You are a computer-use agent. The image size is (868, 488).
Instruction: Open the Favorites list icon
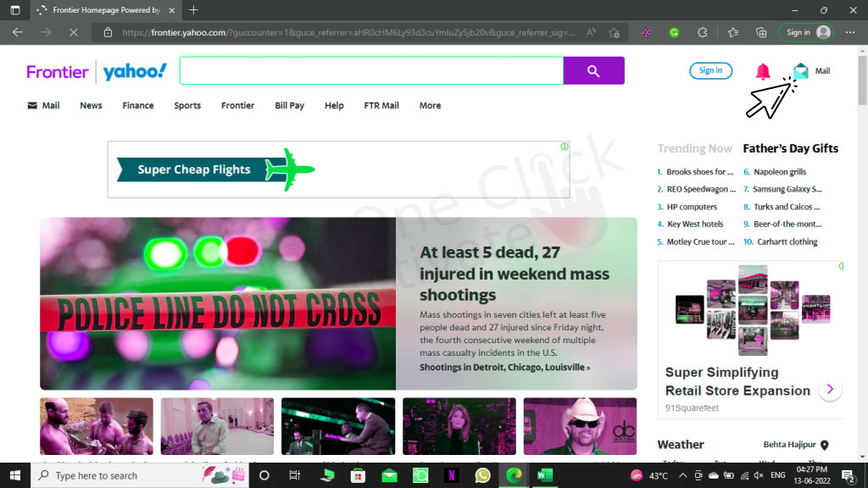tap(733, 33)
